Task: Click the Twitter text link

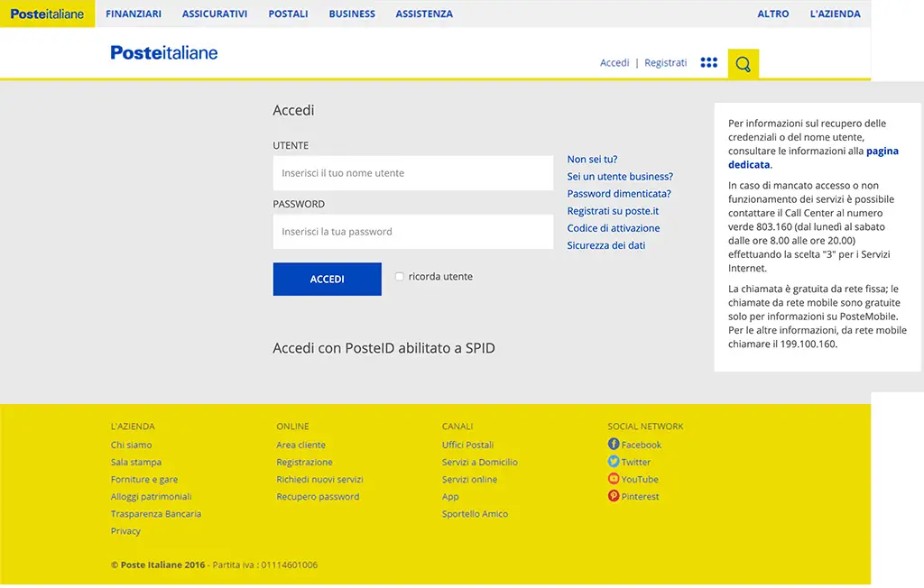Action: pyautogui.click(x=636, y=462)
